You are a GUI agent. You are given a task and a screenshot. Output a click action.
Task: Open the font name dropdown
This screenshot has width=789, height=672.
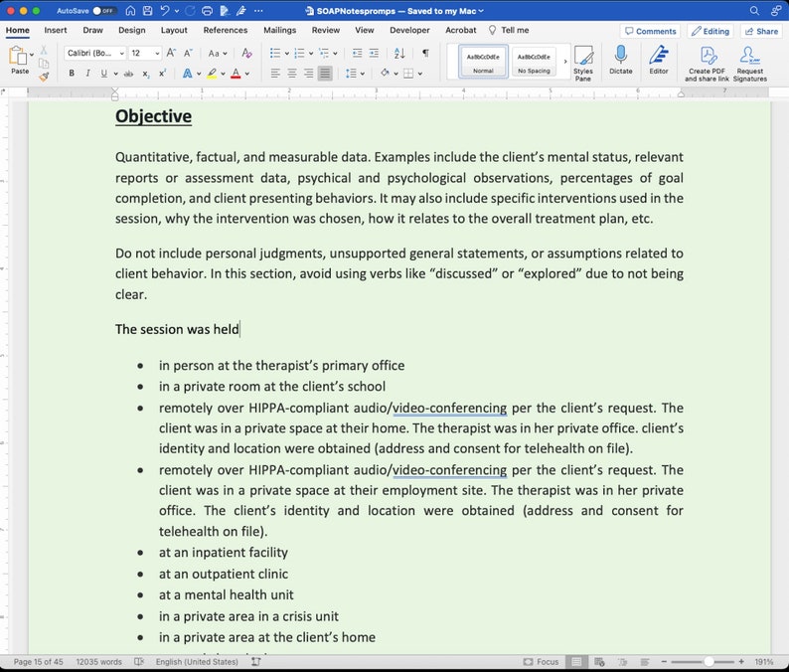(122, 53)
